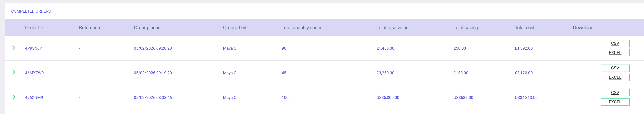The height and width of the screenshot is (114, 644).
Task: Expand order 4P93N6Y row chevron
Action: 14,48
